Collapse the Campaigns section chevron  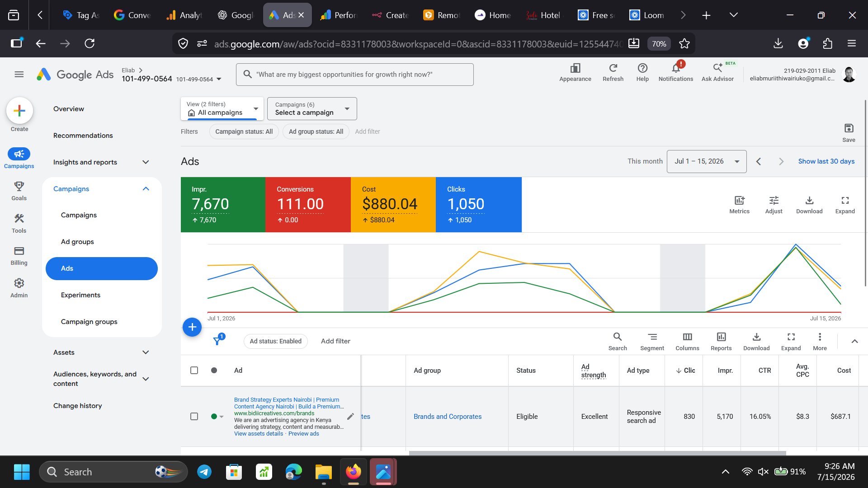tap(146, 189)
